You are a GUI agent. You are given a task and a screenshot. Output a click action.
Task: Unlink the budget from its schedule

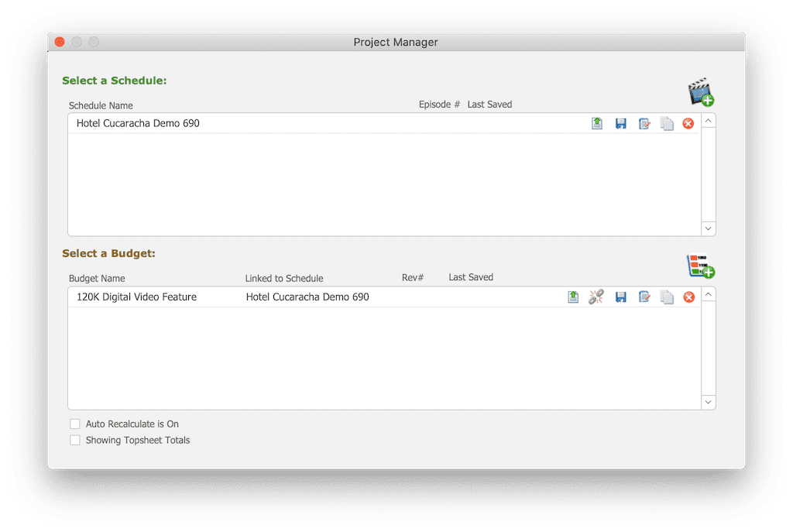coord(596,297)
